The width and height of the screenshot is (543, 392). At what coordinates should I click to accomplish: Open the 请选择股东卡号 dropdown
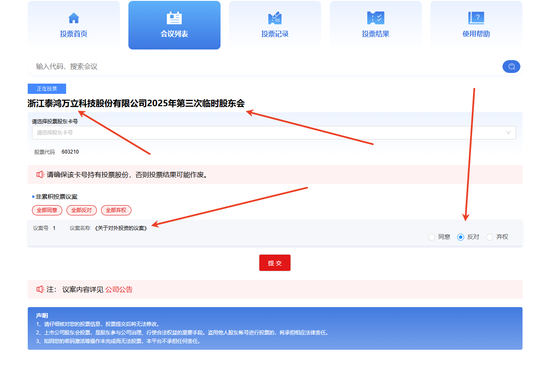click(274, 133)
